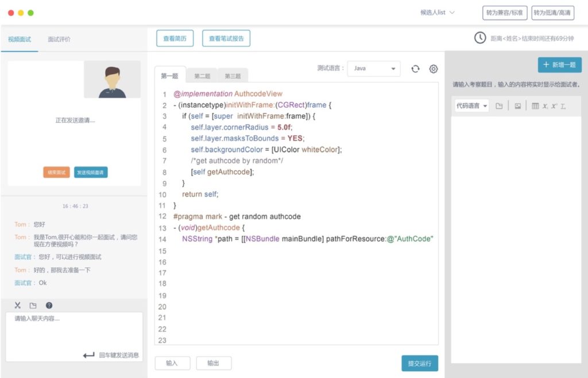Open the 代码语言 dropdown
The width and height of the screenshot is (588, 378).
pos(471,106)
